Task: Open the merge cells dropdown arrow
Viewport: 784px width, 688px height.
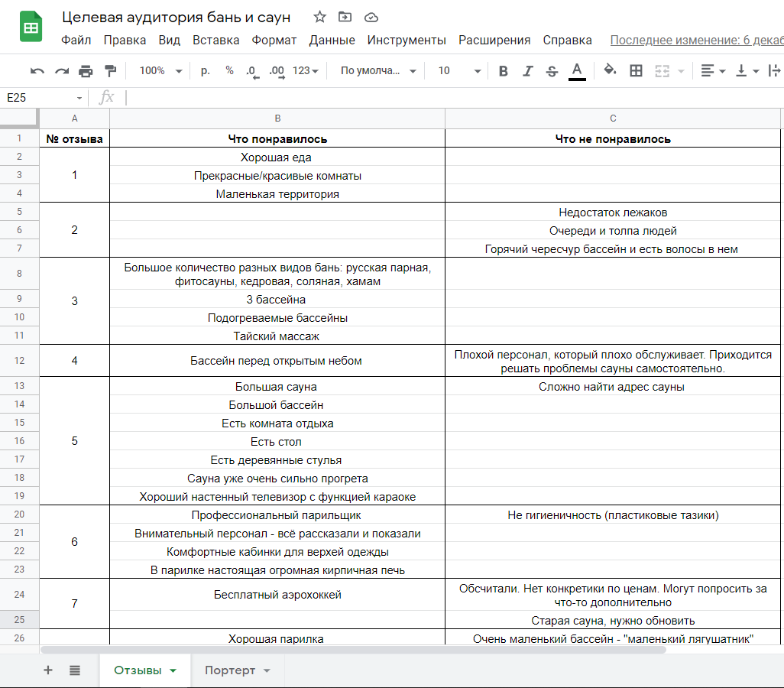Action: 681,72
